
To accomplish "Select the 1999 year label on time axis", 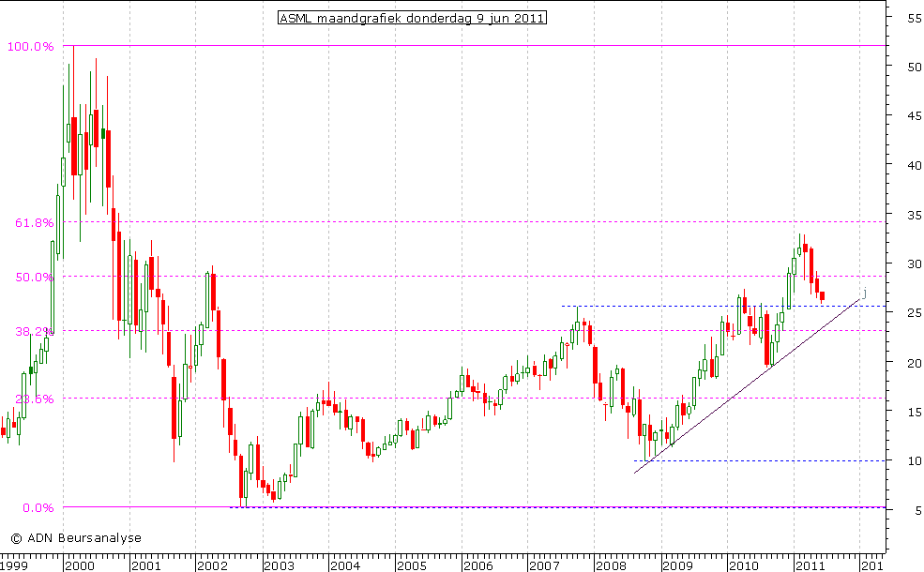I will click(14, 565).
